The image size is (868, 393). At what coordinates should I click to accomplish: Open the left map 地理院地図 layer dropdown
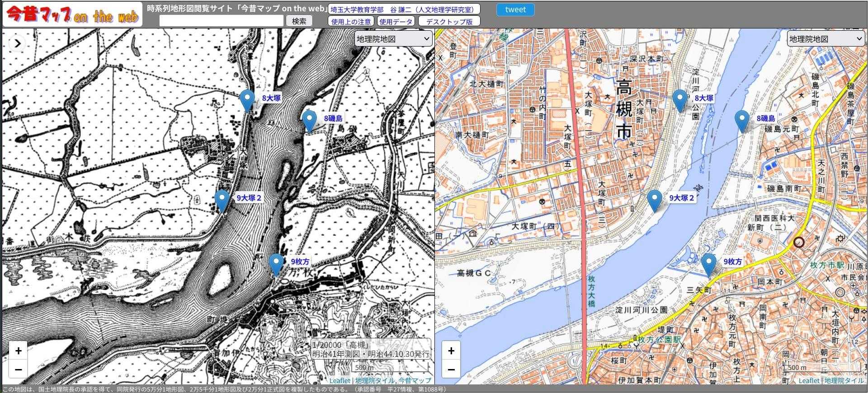click(392, 39)
